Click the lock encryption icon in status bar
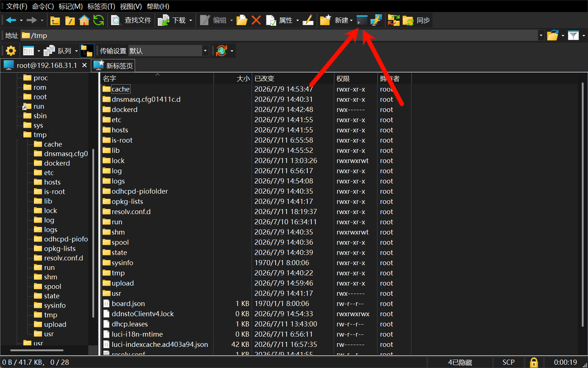This screenshot has width=588, height=368. (x=534, y=363)
